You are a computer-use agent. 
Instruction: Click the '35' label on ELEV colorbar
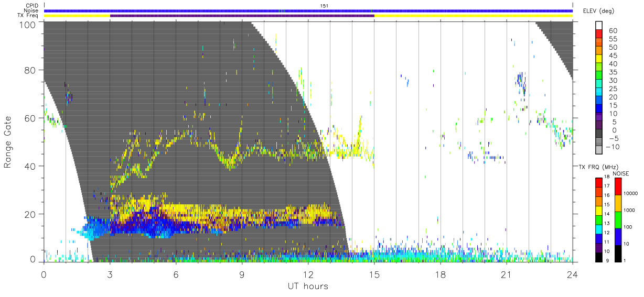[x=613, y=72]
